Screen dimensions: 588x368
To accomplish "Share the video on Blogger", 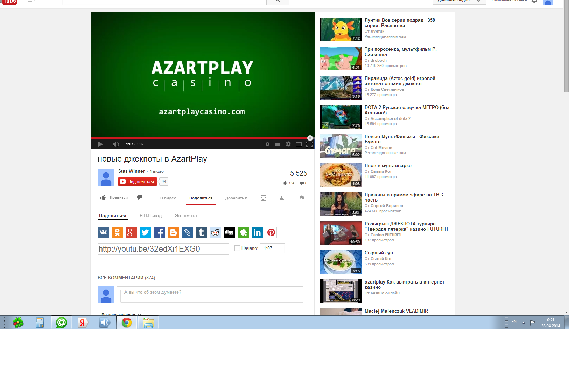I will [x=173, y=232].
